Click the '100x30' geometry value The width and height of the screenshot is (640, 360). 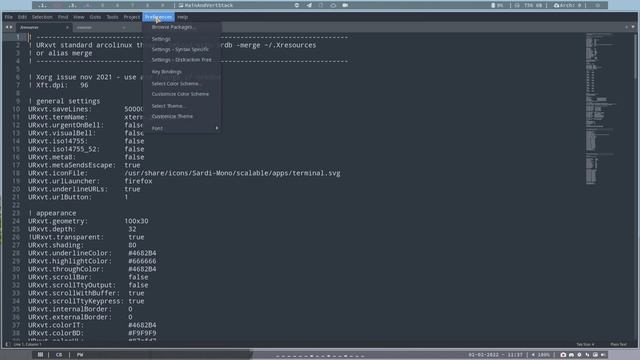pos(136,221)
